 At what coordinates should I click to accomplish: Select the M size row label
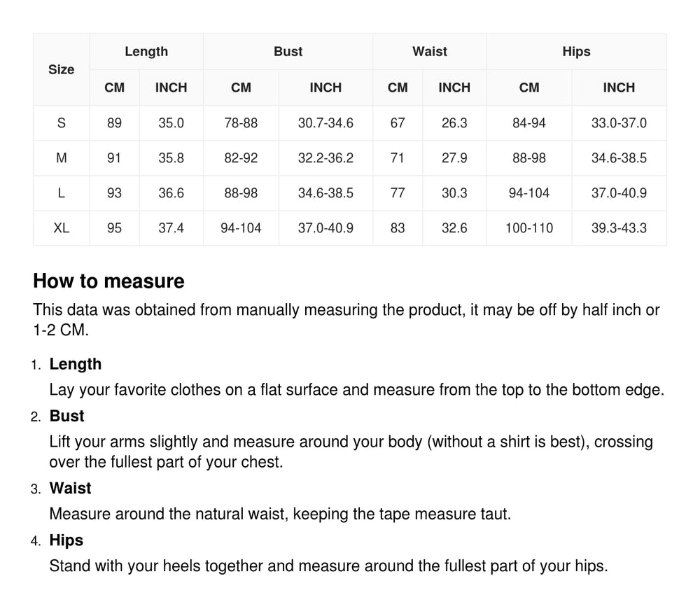pyautogui.click(x=62, y=158)
